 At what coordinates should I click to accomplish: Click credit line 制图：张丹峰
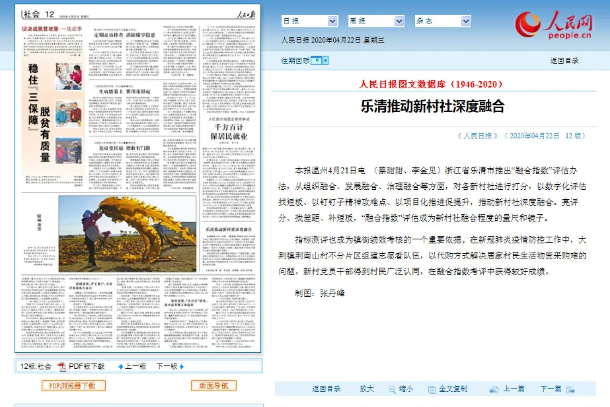(x=319, y=293)
